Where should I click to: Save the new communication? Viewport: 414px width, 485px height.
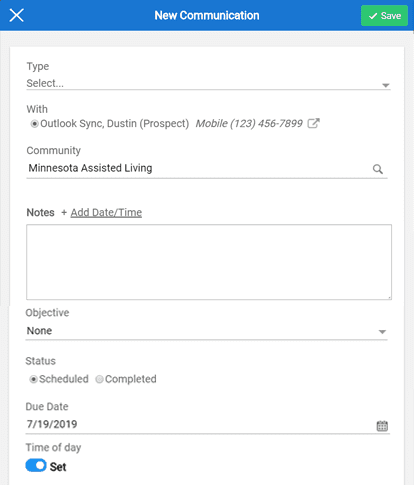point(384,16)
